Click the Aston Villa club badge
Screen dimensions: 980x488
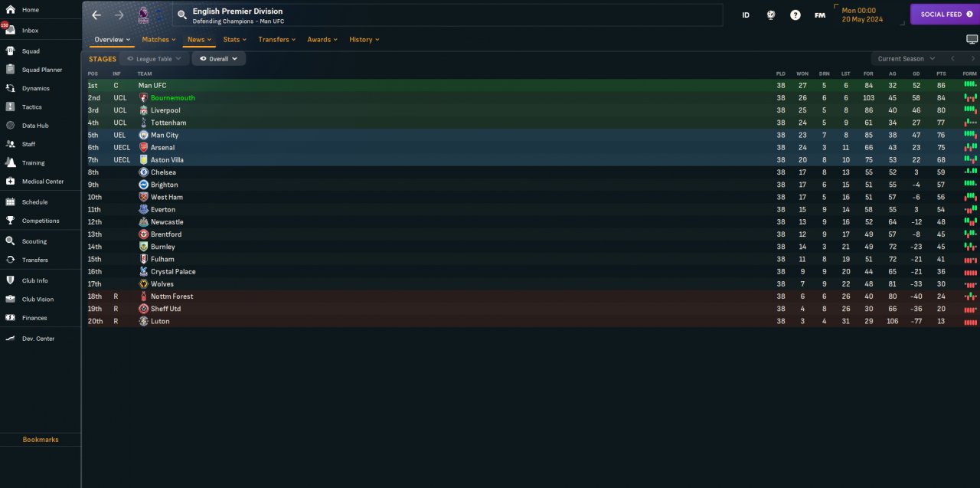click(x=143, y=160)
